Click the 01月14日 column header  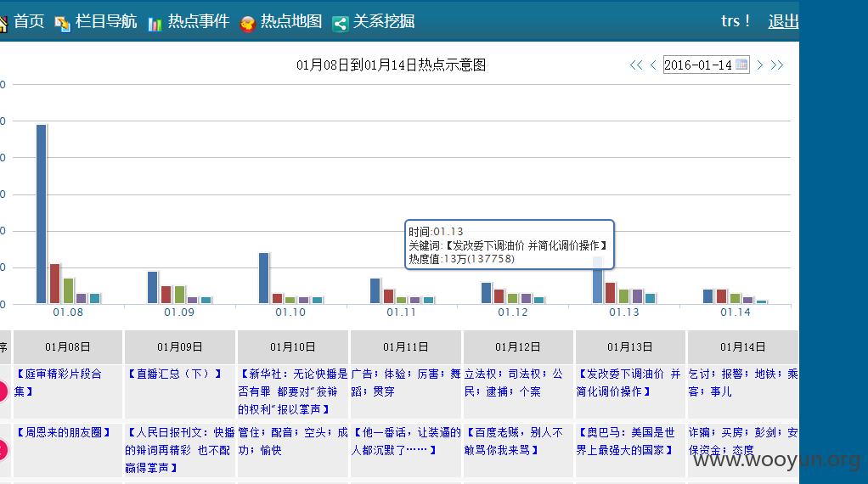pos(743,346)
